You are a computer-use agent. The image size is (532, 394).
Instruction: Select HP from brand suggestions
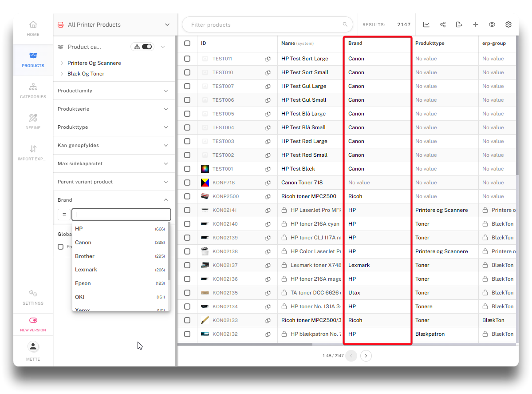120,229
